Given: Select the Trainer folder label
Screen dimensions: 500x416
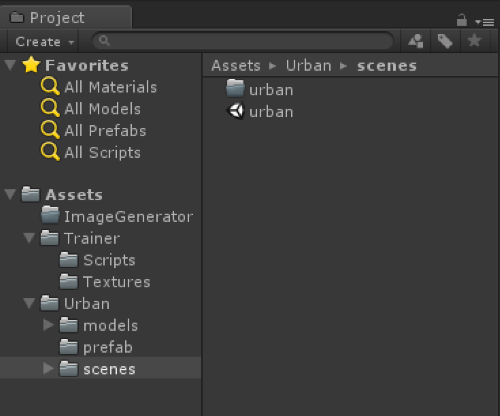Looking at the screenshot, I should tap(92, 239).
